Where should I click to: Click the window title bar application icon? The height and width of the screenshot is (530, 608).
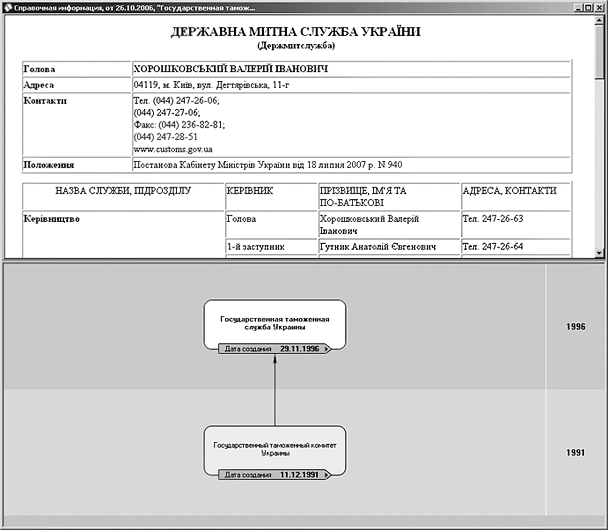(x=7, y=8)
